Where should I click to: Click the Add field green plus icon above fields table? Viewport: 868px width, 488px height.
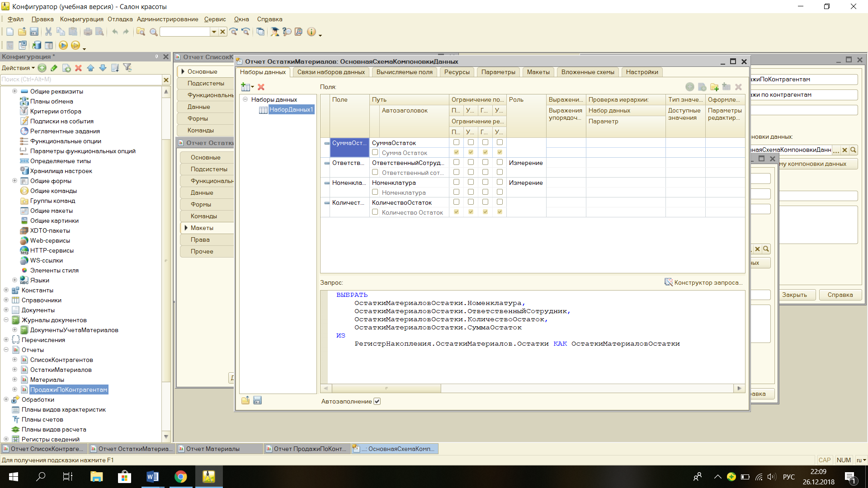coord(689,87)
